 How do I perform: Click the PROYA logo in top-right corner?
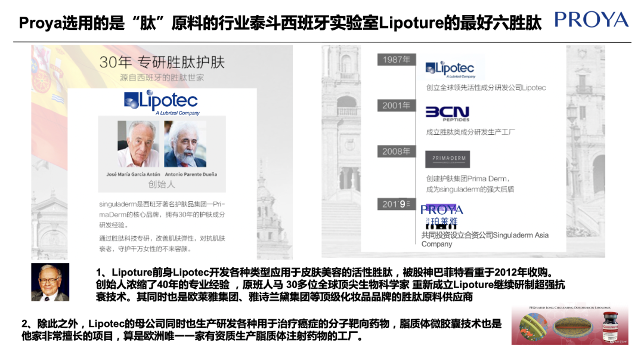coord(592,20)
